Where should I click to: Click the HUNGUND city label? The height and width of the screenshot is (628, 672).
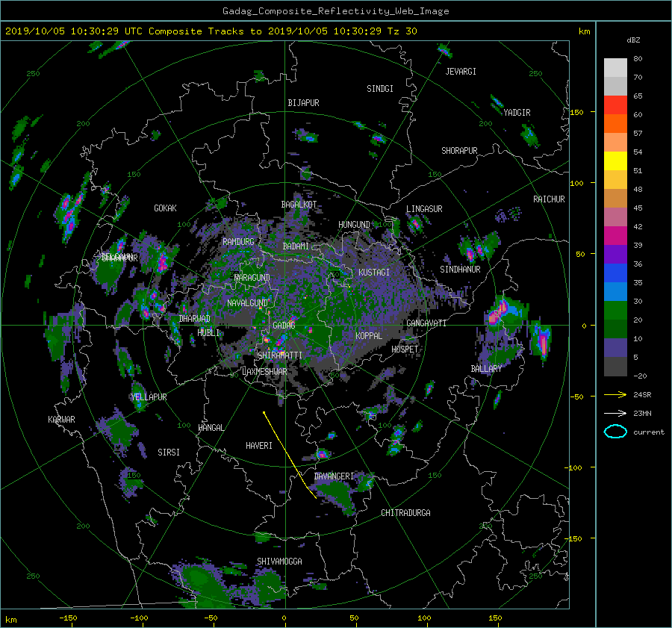354,225
